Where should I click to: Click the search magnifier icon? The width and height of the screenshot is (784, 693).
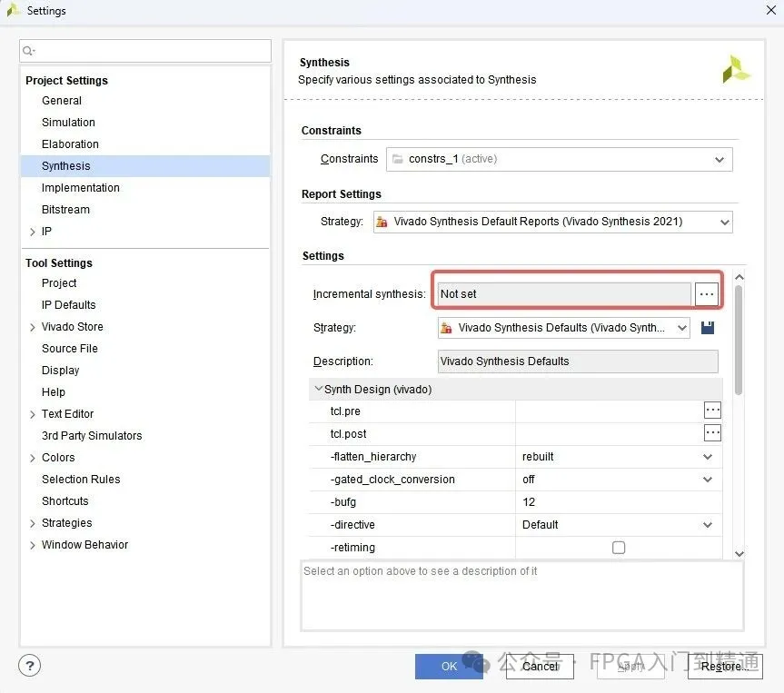[28, 51]
